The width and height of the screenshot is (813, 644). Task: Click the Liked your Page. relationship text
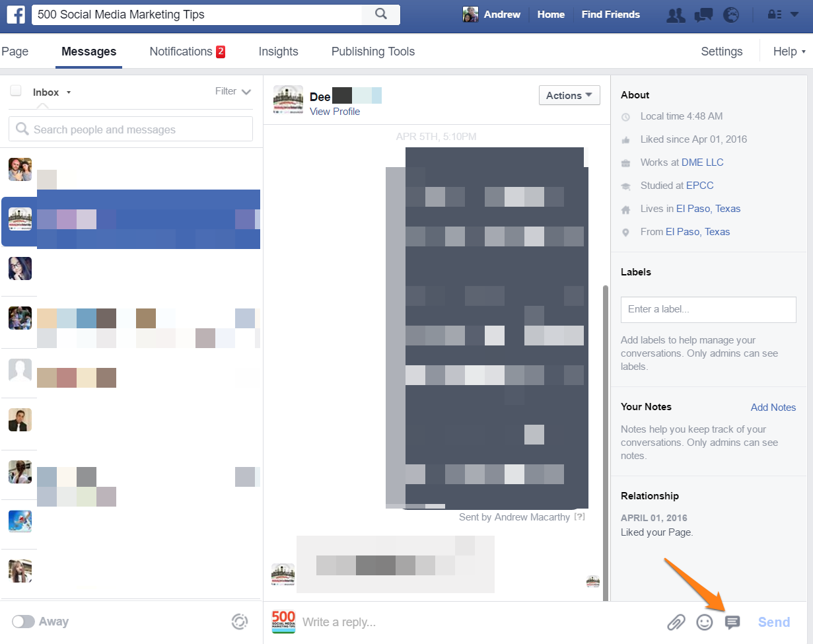pos(656,532)
